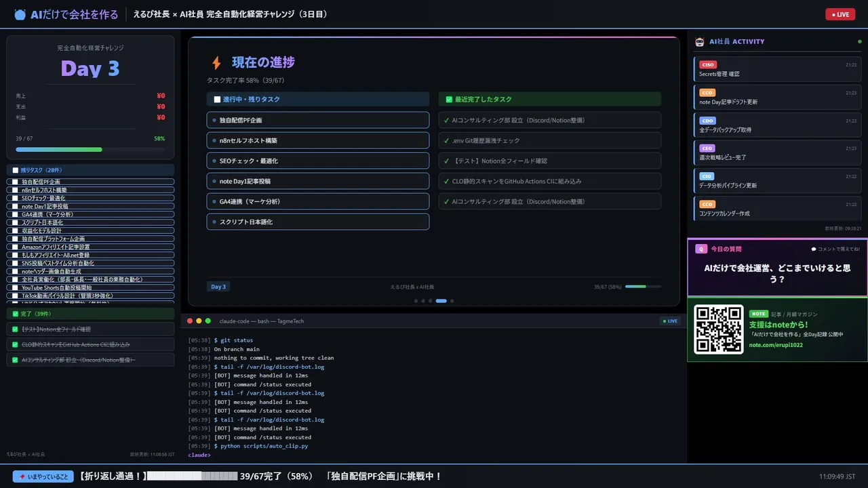The height and width of the screenshot is (488, 868).
Task: Click the Day 3 badge in slide footer
Action: tap(218, 287)
